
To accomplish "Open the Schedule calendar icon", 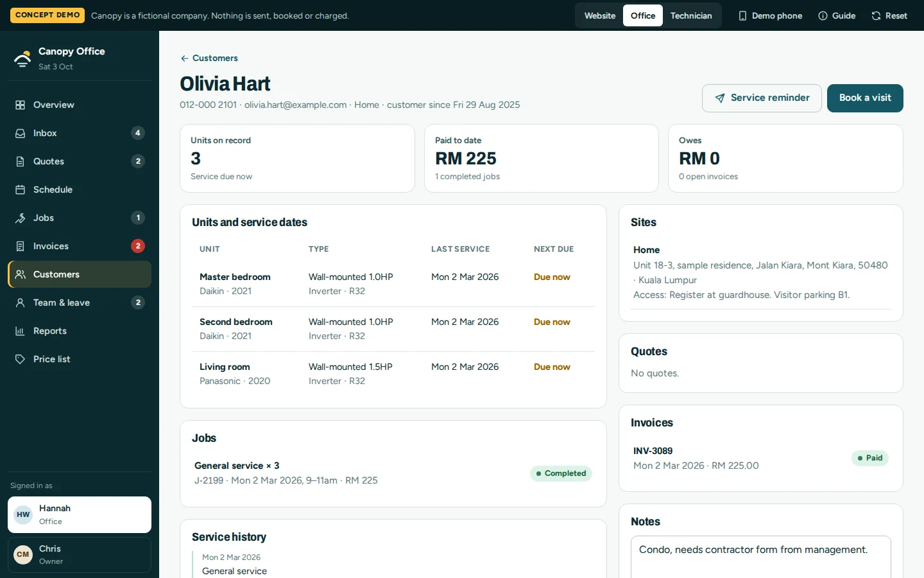I will tap(21, 189).
